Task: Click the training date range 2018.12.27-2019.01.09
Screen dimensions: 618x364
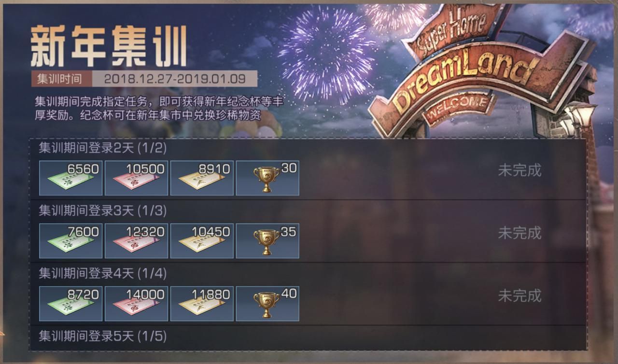Action: pyautogui.click(x=175, y=79)
